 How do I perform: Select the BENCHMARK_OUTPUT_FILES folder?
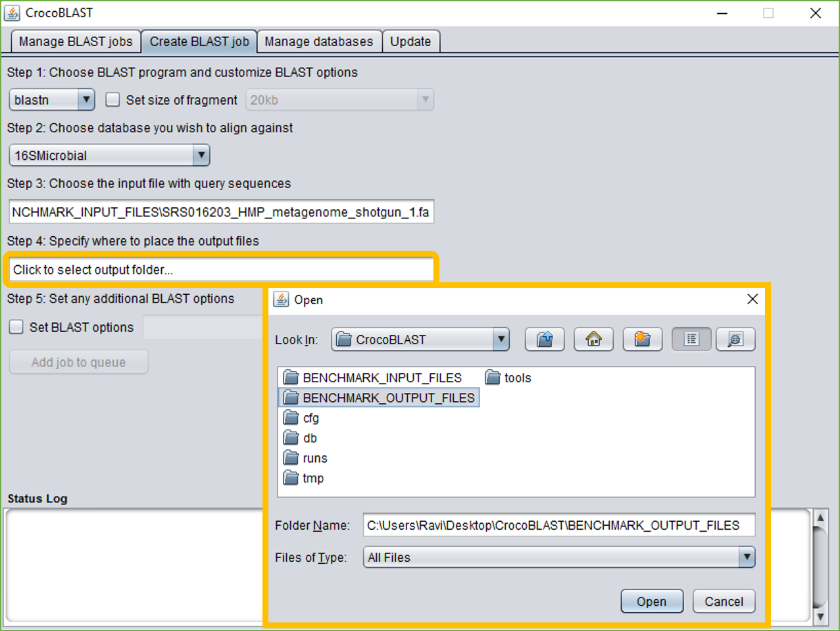coord(379,397)
